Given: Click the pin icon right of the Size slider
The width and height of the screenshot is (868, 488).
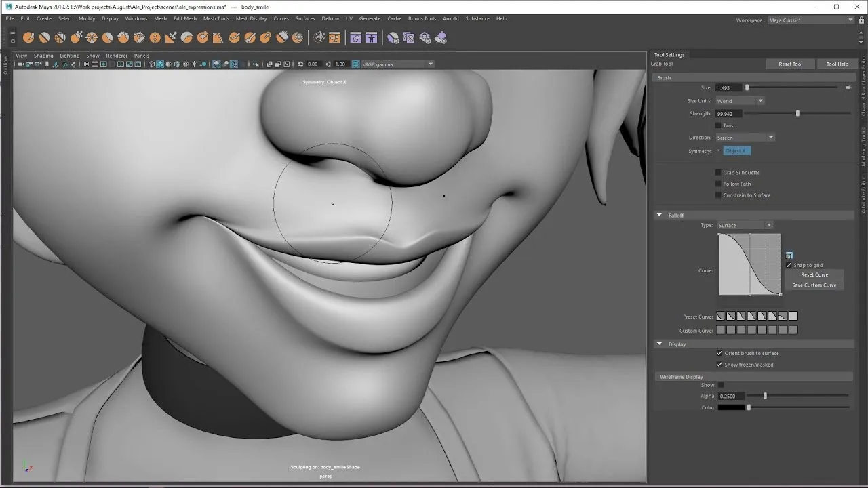Looking at the screenshot, I should click(x=848, y=87).
